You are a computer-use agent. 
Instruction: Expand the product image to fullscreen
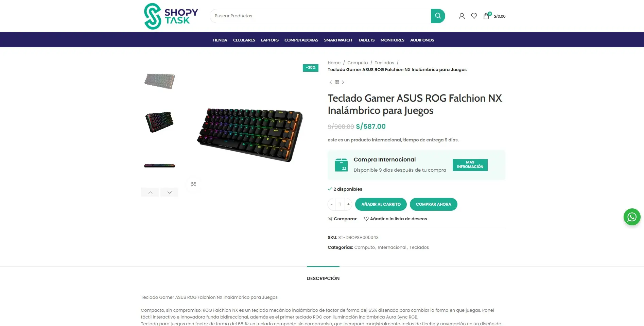tap(193, 184)
